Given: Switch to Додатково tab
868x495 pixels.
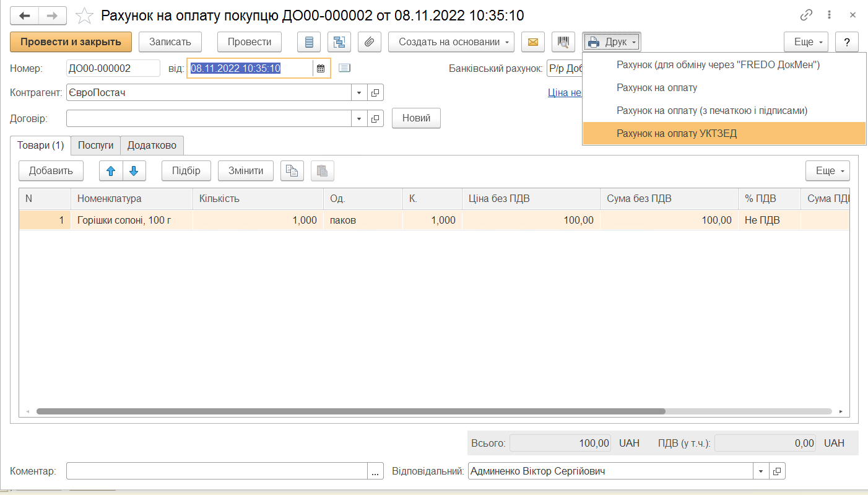Looking at the screenshot, I should (x=152, y=146).
